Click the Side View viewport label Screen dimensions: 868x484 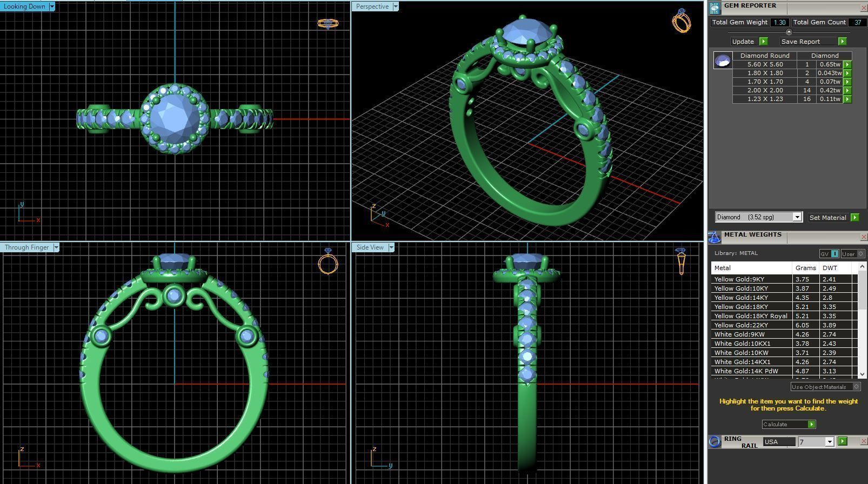pos(370,247)
